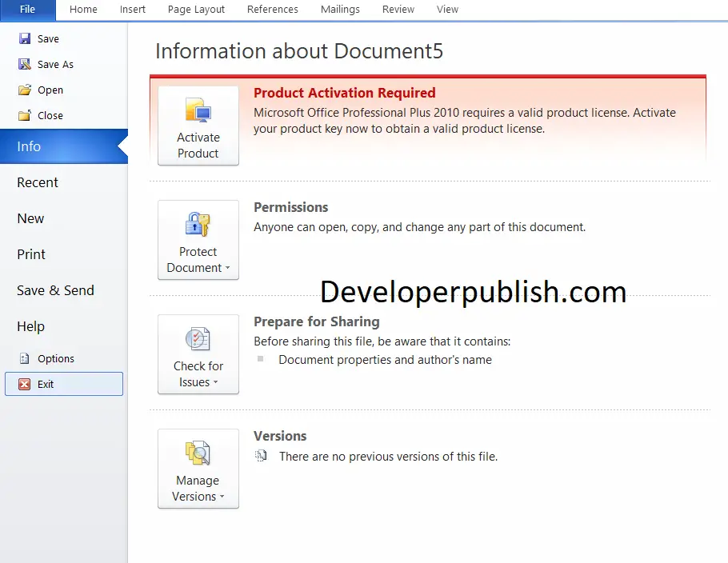This screenshot has height=563, width=728.
Task: Open the File tab
Action: (27, 10)
